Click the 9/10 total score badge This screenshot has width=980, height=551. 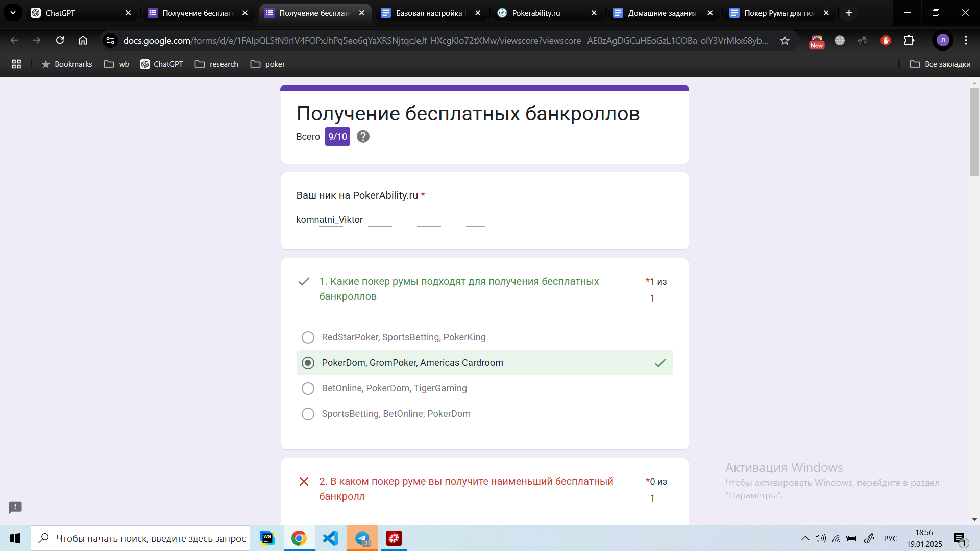pyautogui.click(x=337, y=136)
